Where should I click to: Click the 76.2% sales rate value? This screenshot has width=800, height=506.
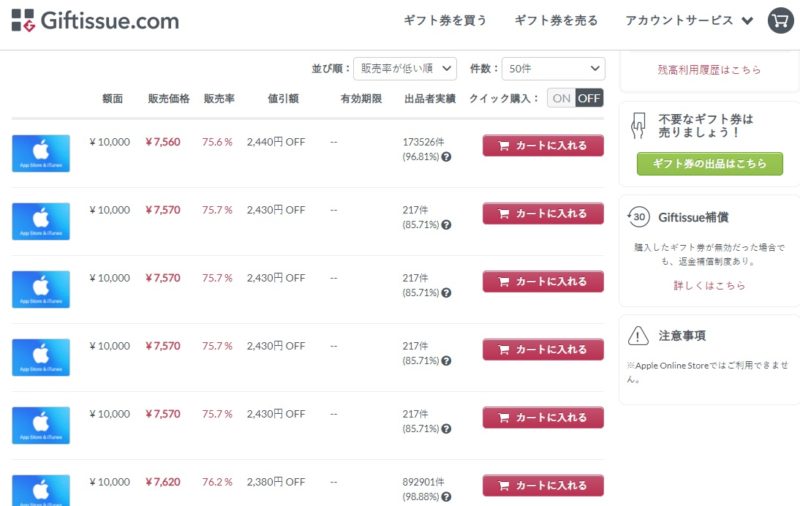[x=217, y=482]
